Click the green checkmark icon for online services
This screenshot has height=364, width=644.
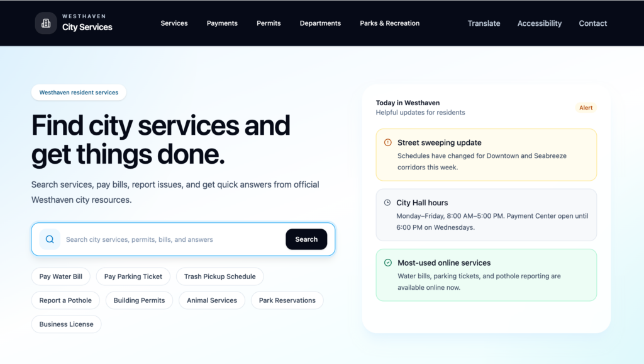pyautogui.click(x=387, y=263)
